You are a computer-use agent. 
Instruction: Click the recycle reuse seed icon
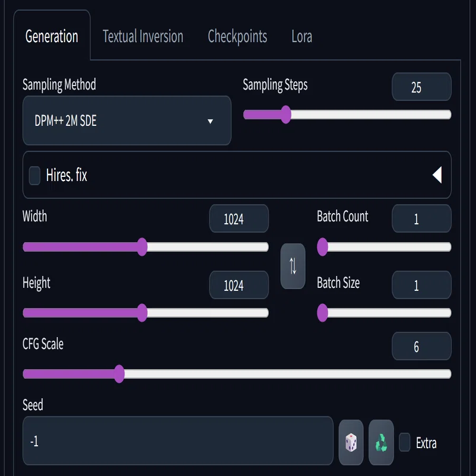(x=381, y=442)
